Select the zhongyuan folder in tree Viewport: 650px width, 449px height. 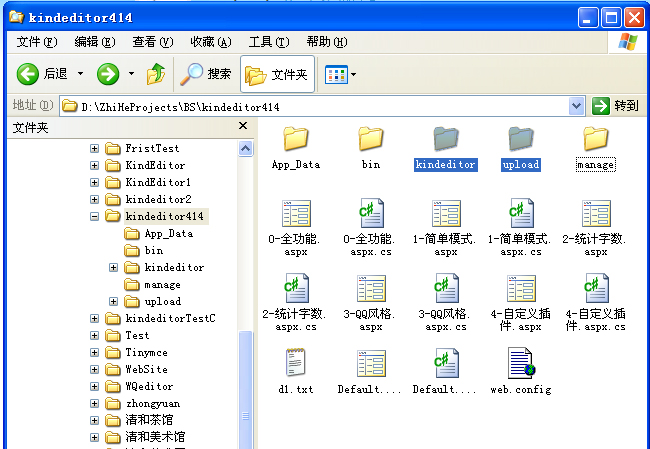click(x=143, y=403)
